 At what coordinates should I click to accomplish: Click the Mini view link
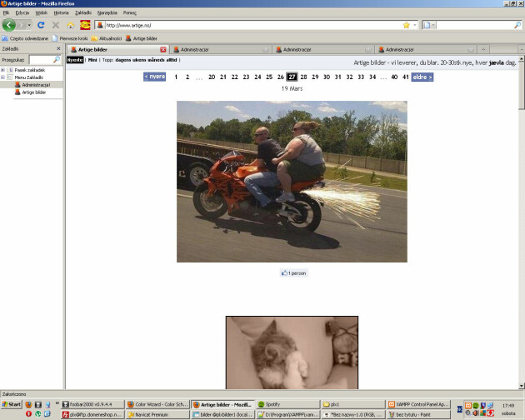tap(92, 60)
